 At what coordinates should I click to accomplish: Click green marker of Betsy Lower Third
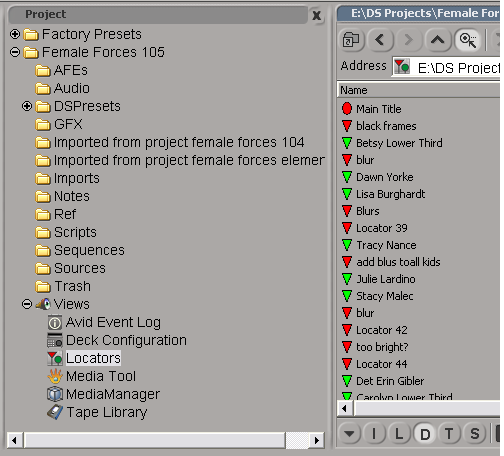pyautogui.click(x=347, y=143)
